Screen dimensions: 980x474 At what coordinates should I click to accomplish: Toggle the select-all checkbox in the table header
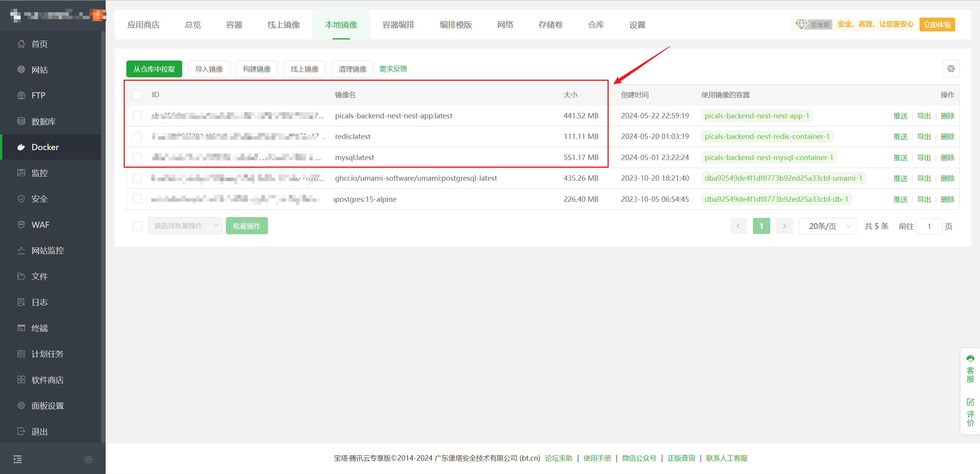[137, 95]
